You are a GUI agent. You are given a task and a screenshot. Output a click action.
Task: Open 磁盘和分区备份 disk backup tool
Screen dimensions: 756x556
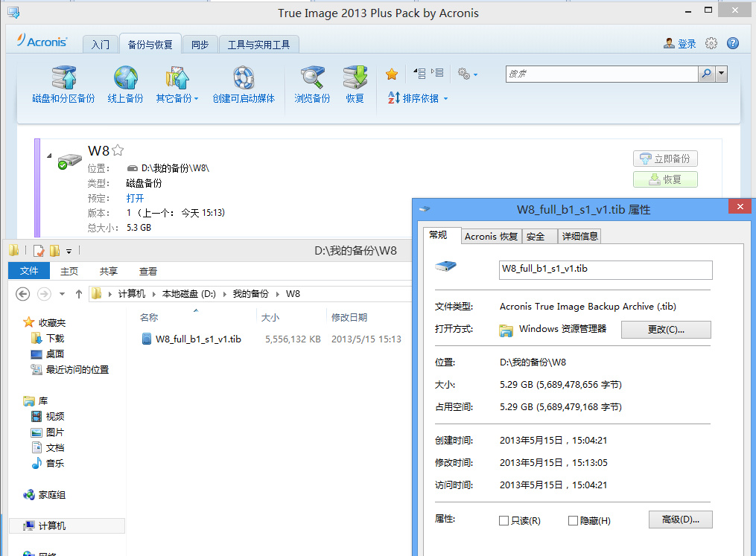[63, 86]
